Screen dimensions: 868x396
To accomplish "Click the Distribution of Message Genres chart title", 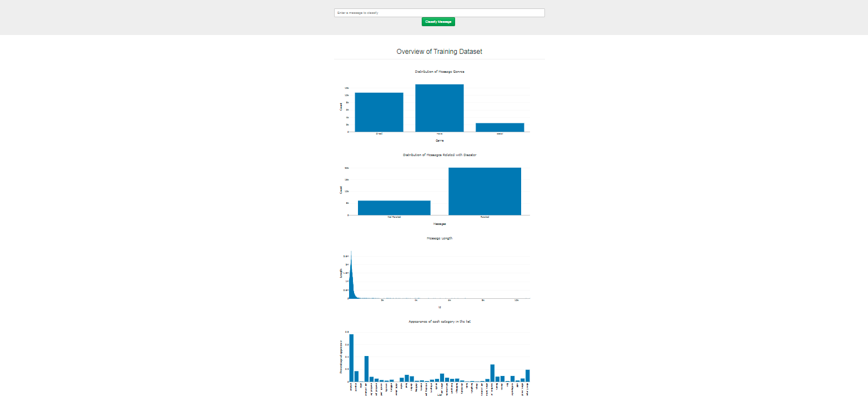I will pos(439,72).
